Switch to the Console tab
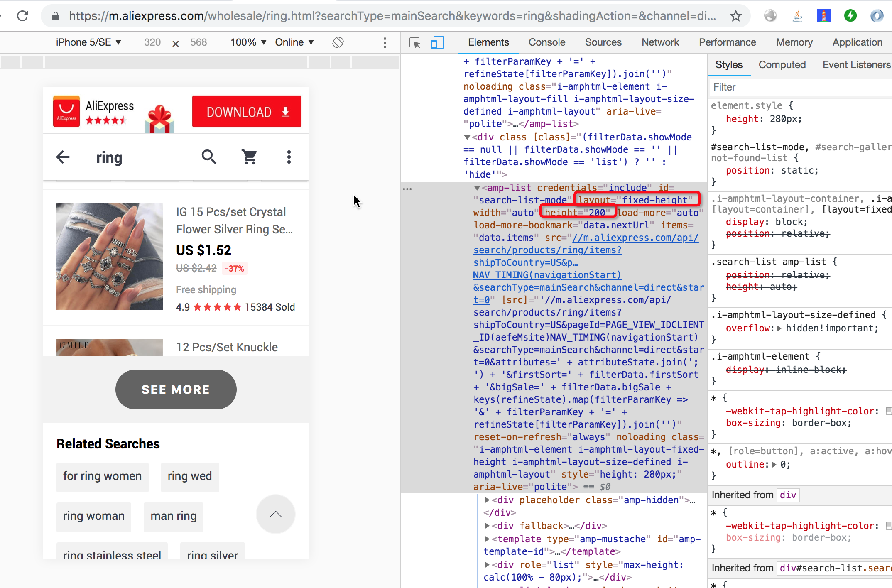 pos(546,42)
